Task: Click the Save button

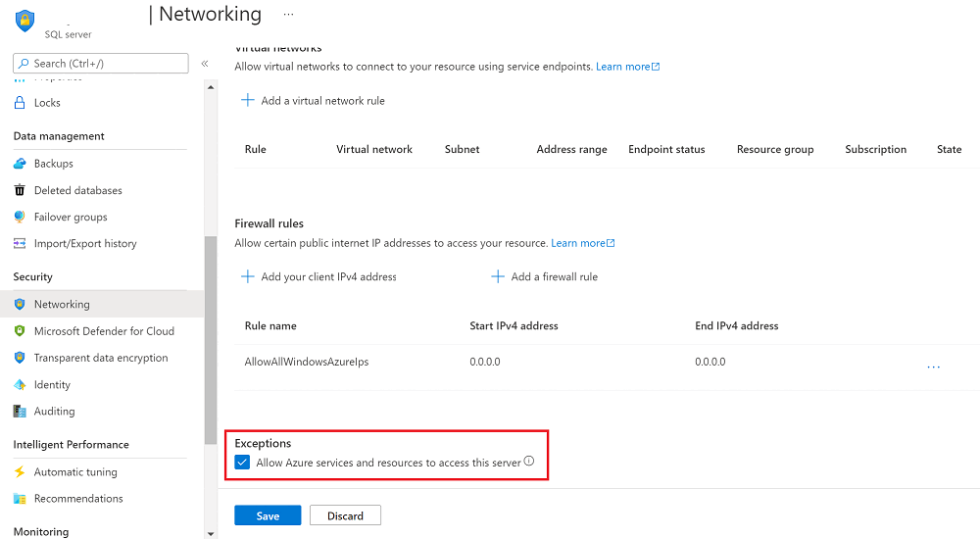Action: point(268,515)
